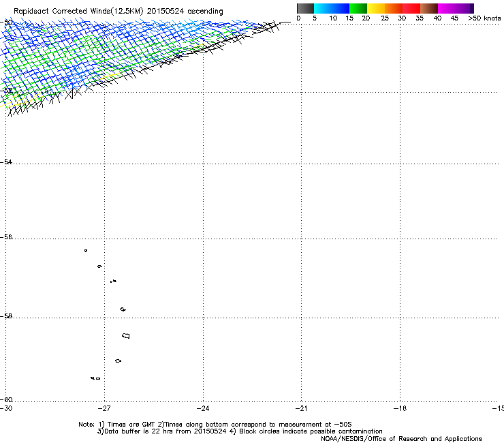504x443 pixels.
Task: Click the northernmost small island outline below -56
Action: pos(86,251)
